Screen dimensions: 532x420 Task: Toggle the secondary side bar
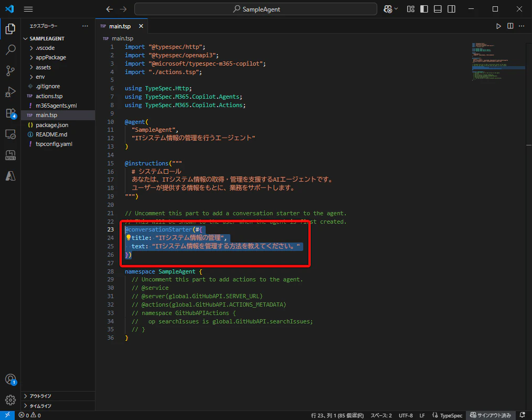pos(451,9)
